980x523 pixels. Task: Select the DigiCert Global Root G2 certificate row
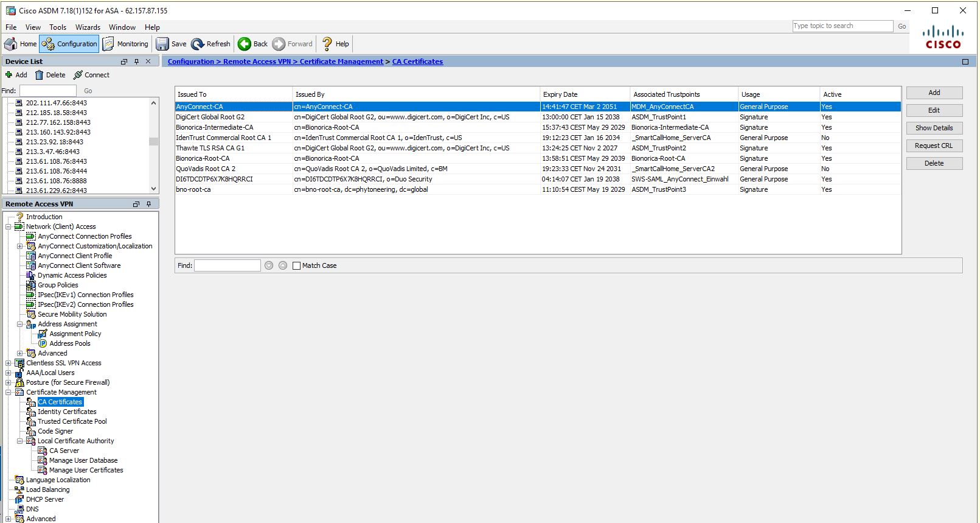[x=538, y=117]
